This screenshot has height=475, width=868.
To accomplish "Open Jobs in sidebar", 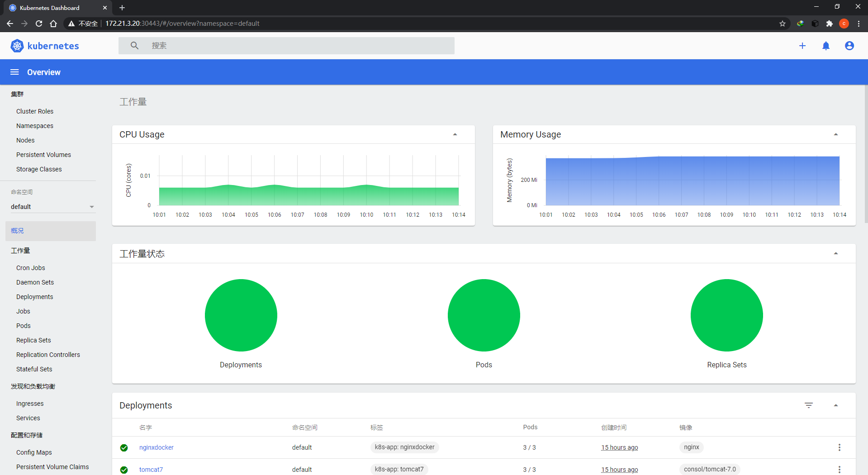I will click(x=23, y=311).
